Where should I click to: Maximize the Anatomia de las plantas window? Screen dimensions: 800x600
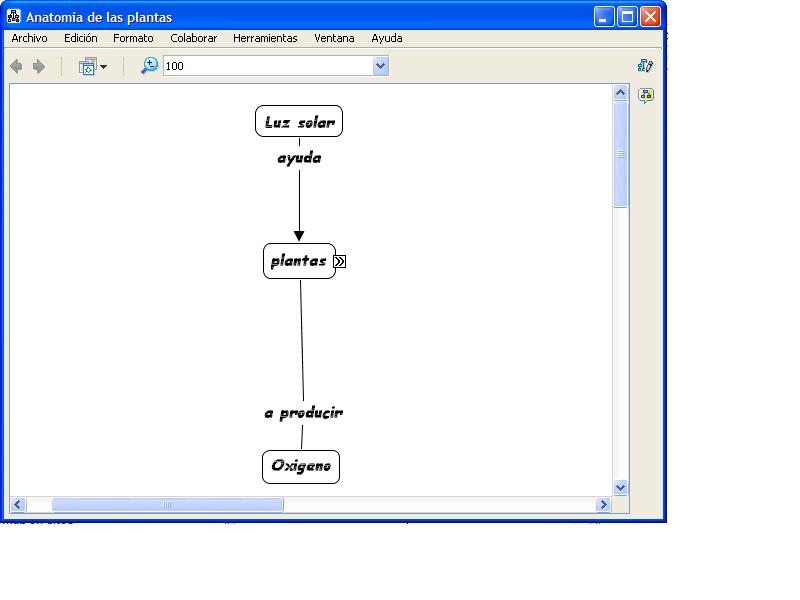pos(627,17)
